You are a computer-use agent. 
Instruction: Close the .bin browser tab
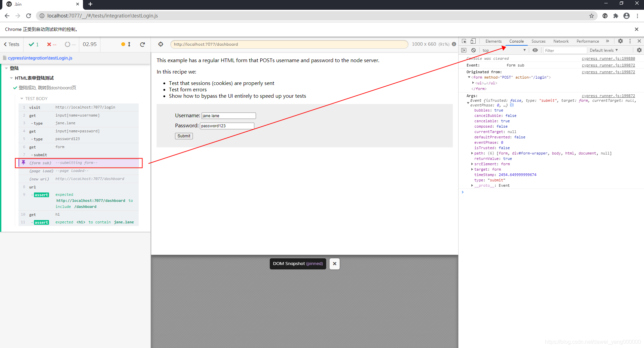[78, 4]
